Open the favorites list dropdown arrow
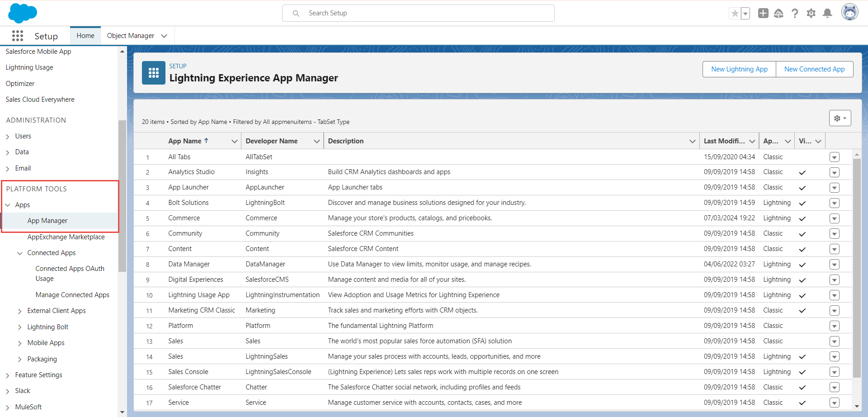The image size is (868, 417). click(x=745, y=14)
